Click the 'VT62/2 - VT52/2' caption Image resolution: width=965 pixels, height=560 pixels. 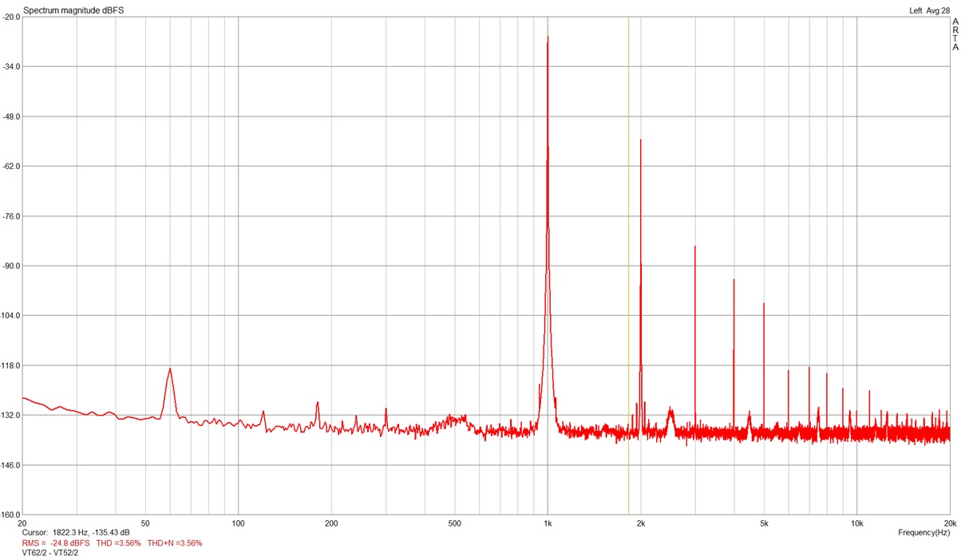point(50,553)
